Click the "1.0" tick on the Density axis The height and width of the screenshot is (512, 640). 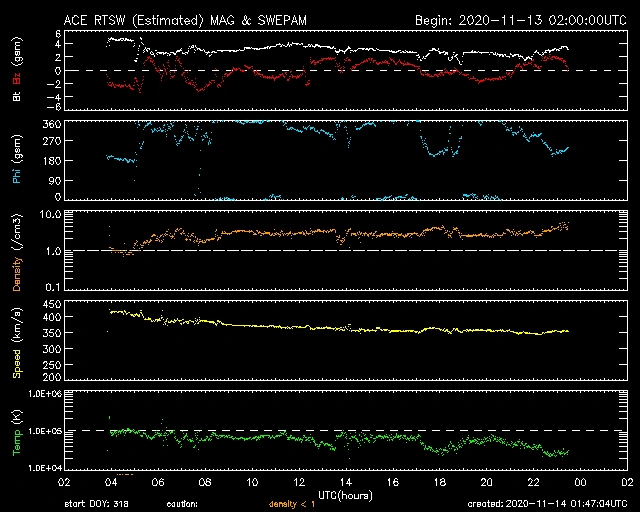pyautogui.click(x=53, y=251)
